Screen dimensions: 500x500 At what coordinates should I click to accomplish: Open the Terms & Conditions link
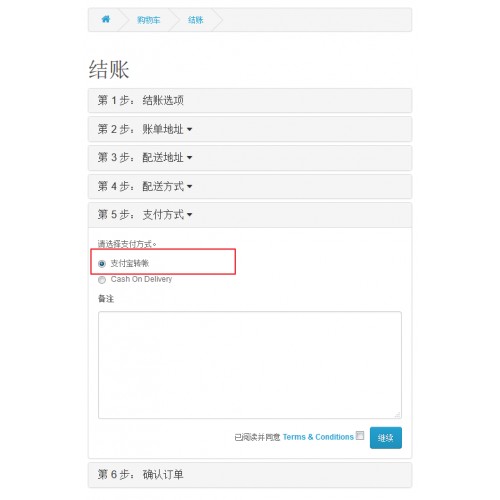pyautogui.click(x=318, y=437)
